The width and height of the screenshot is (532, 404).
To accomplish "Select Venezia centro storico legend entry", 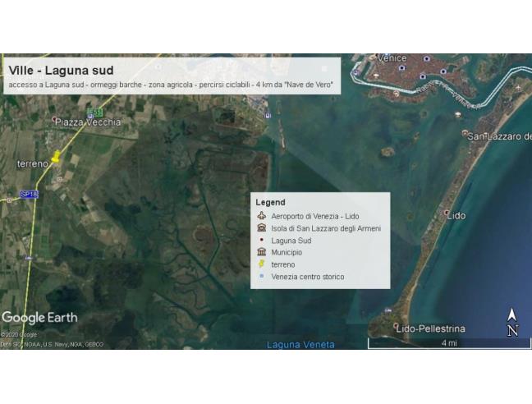I will [307, 277].
